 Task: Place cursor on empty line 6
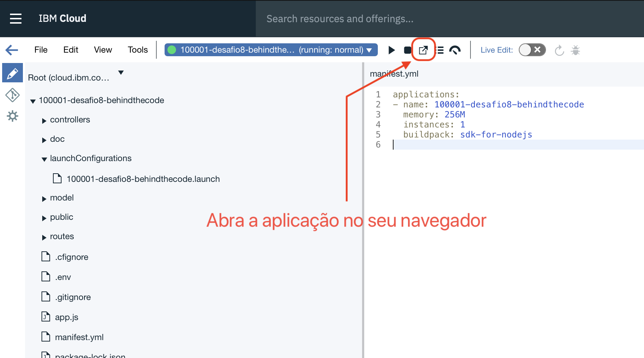[518, 145]
